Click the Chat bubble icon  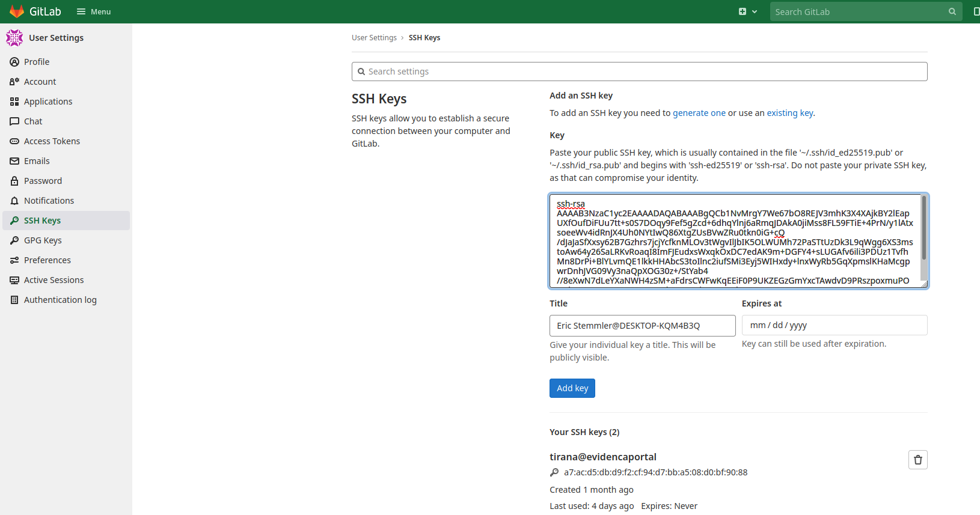point(14,121)
